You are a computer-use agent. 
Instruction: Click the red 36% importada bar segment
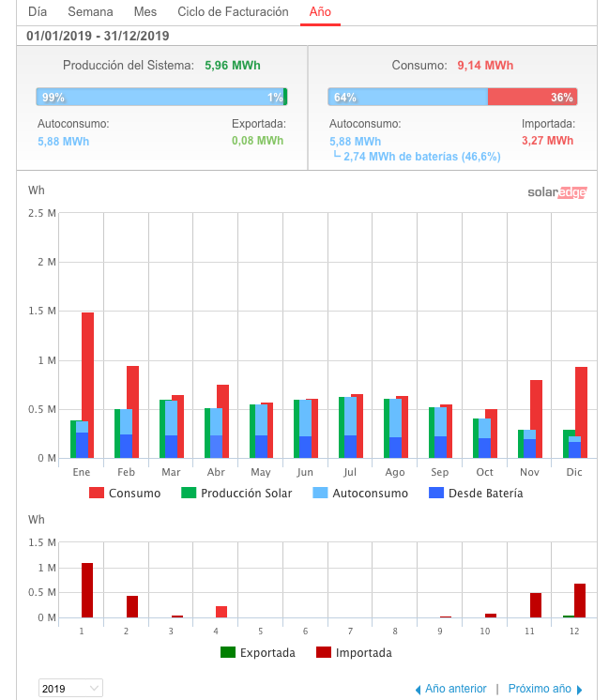pos(532,97)
